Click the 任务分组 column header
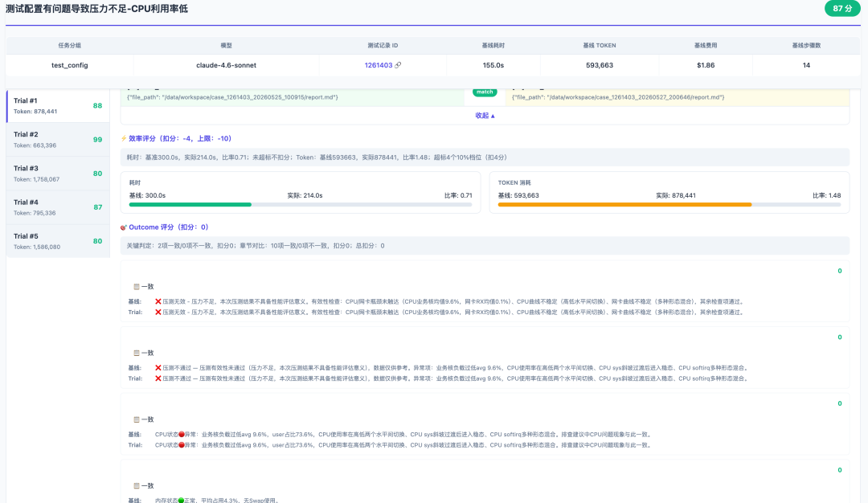Viewport: 868px width, 503px height. (x=70, y=45)
